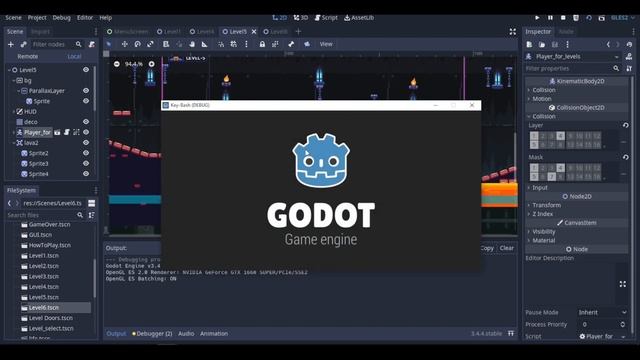Revert the collision Mask property
This screenshot has height=360, width=640.
coord(626,157)
